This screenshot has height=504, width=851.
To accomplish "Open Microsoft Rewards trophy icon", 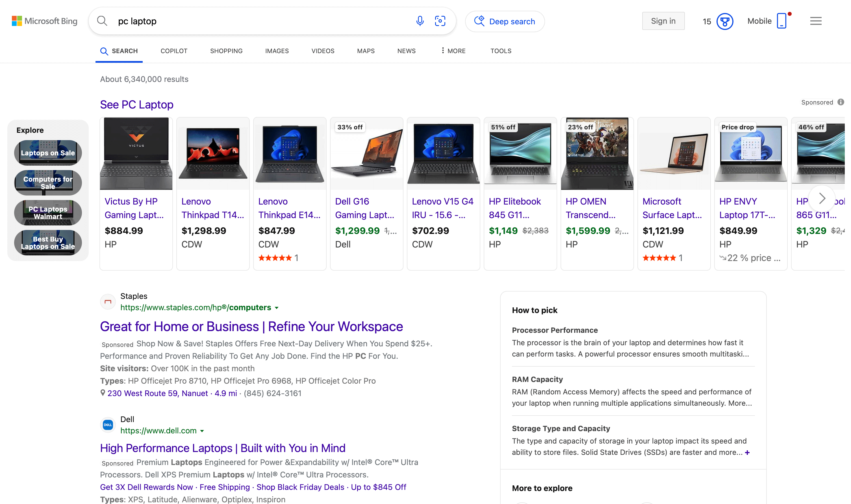I will pos(725,21).
